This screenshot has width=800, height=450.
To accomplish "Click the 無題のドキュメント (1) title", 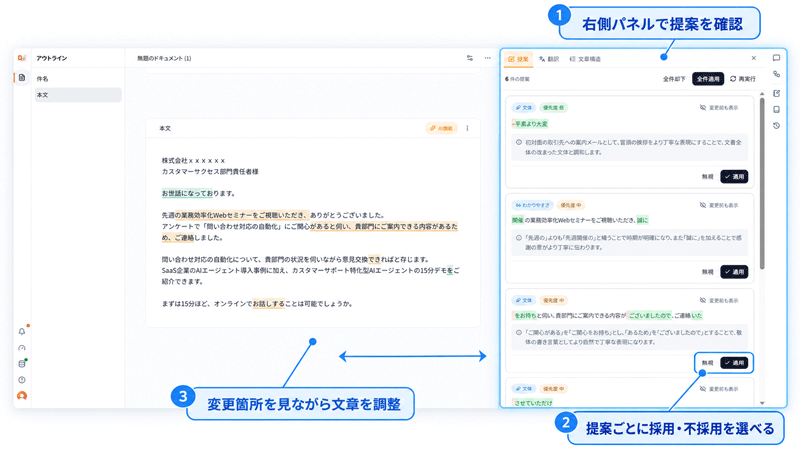I will click(164, 58).
